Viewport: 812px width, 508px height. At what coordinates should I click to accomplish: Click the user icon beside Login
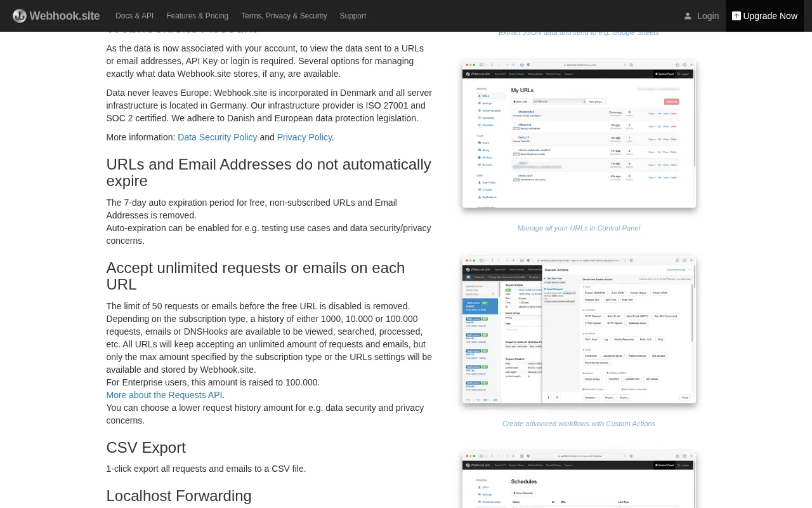[688, 16]
